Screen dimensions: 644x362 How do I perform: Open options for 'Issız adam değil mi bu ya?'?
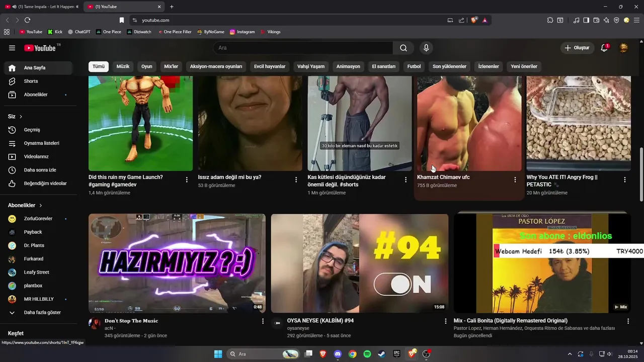(296, 179)
